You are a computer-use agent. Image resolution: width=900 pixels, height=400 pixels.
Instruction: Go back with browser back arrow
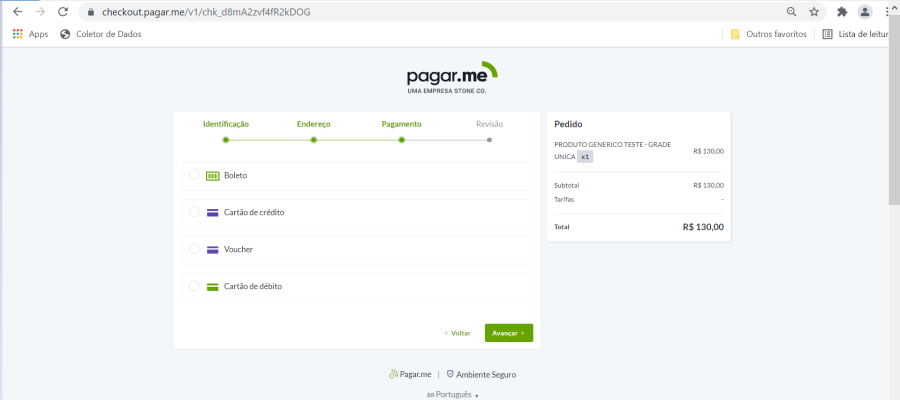18,11
